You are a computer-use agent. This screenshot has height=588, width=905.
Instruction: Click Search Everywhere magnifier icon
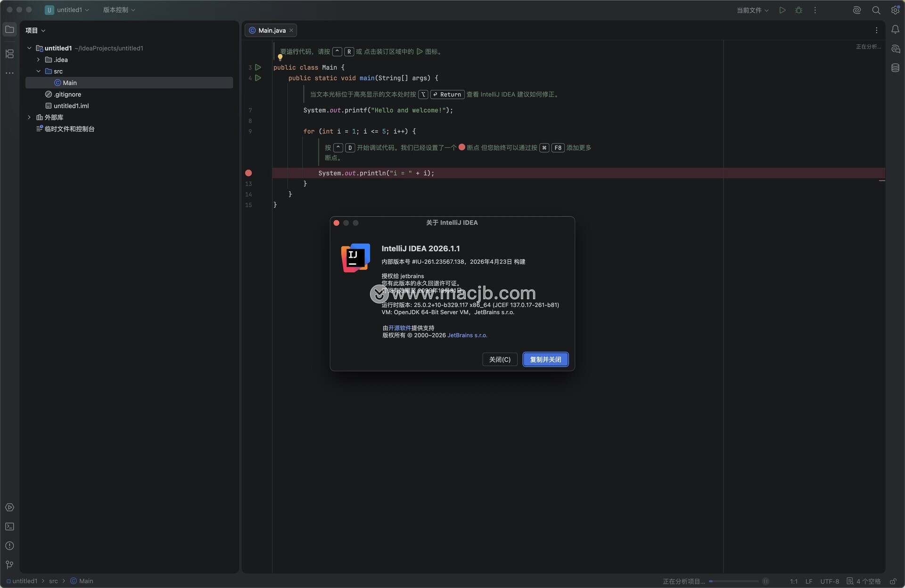coord(876,10)
